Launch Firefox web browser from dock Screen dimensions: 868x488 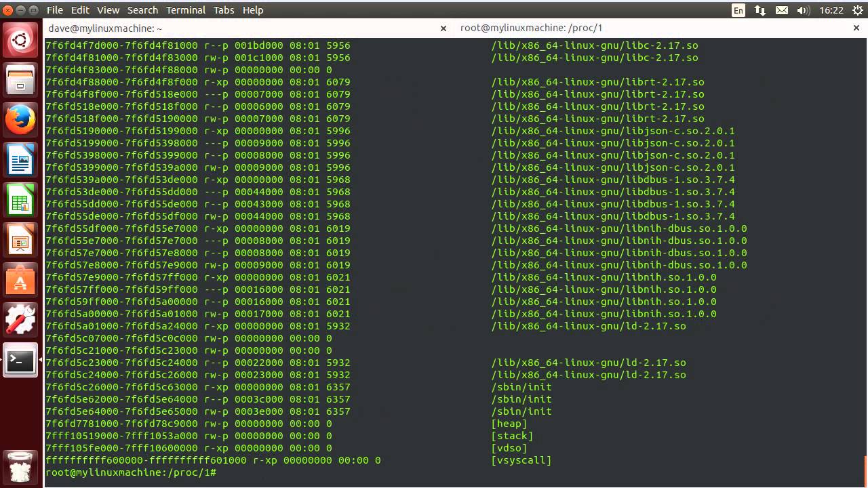pos(20,121)
